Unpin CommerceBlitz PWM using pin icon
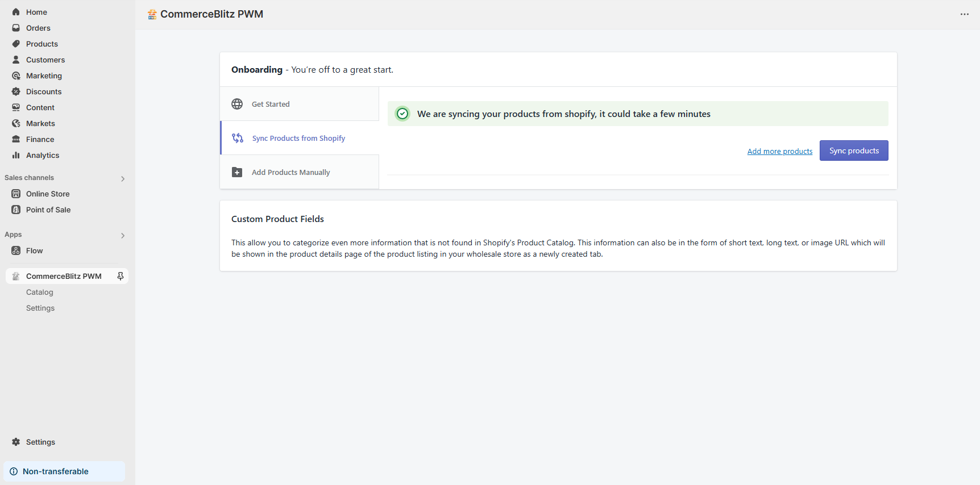The height and width of the screenshot is (485, 980). point(121,276)
